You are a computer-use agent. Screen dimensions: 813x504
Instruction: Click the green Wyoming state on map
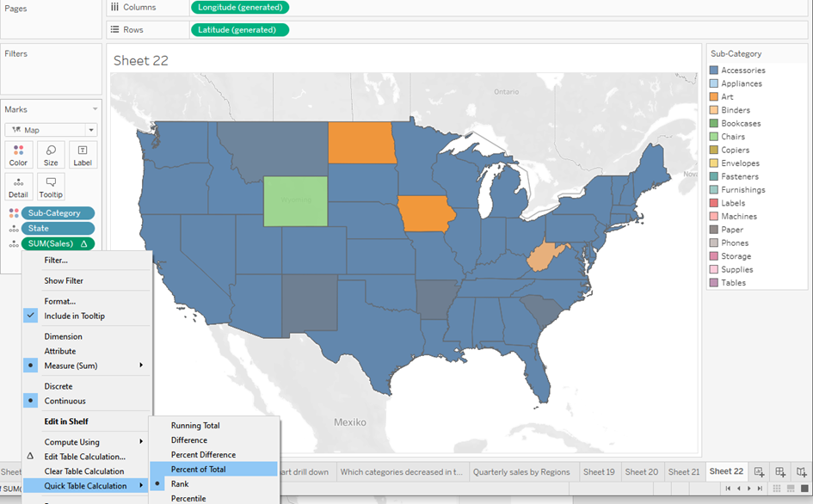coord(296,201)
